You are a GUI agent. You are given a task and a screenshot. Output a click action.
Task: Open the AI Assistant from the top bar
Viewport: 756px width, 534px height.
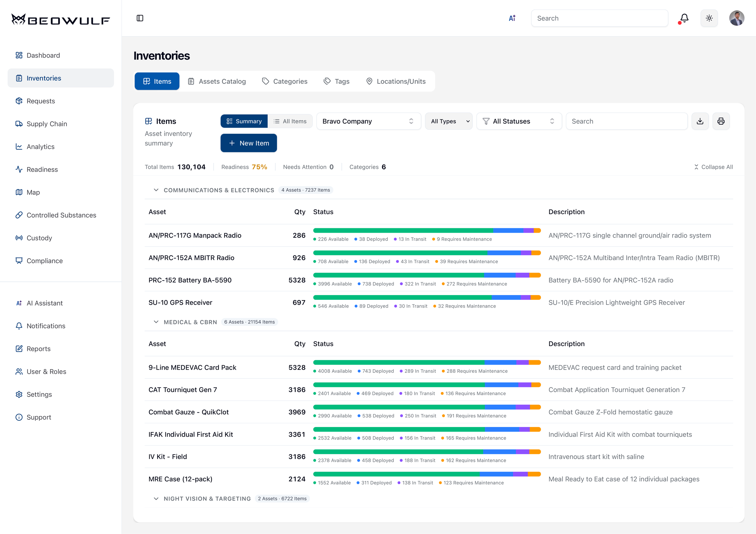coord(512,18)
